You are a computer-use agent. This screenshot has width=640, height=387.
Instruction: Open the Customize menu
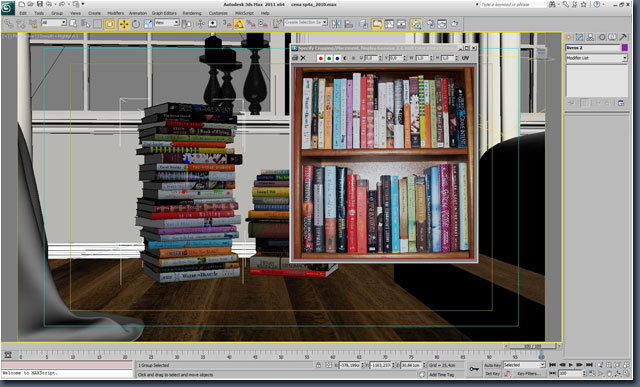pyautogui.click(x=218, y=13)
